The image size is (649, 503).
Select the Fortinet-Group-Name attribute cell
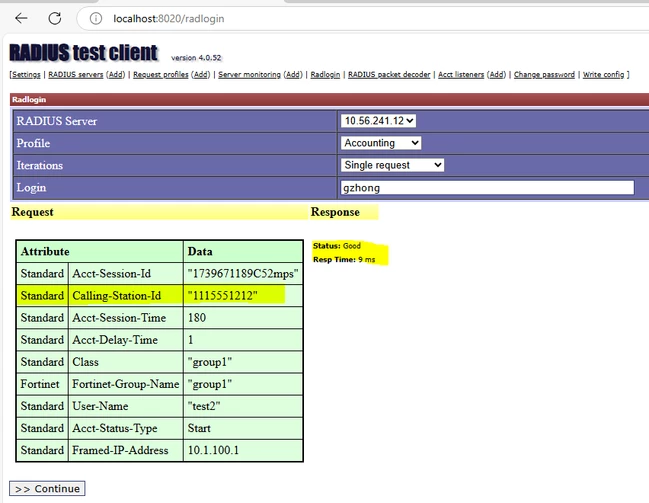pyautogui.click(x=126, y=384)
